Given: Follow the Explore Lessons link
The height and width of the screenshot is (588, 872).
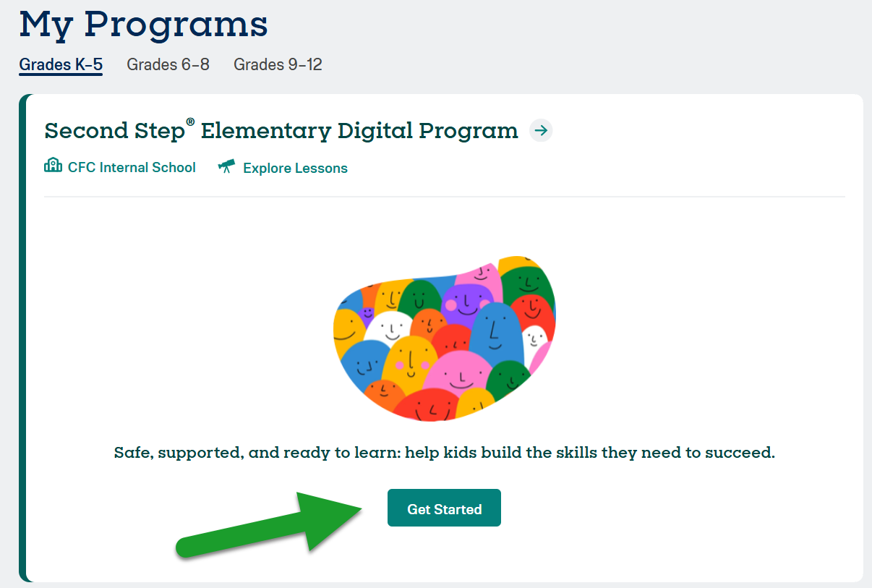Looking at the screenshot, I should tap(295, 168).
